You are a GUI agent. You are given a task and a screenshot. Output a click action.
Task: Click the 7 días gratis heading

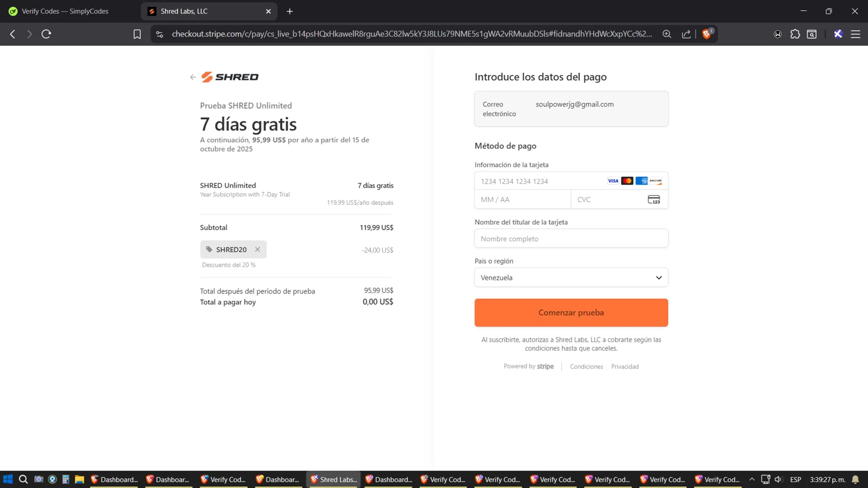point(248,124)
